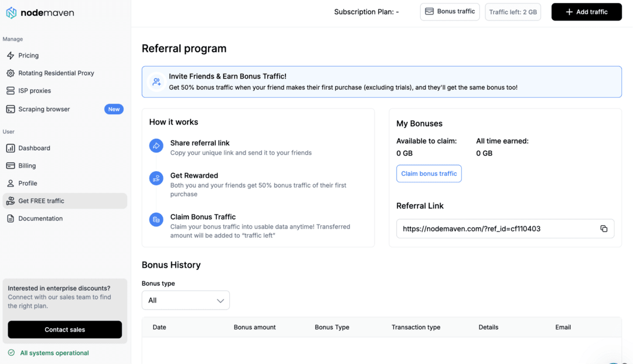Copy the referral link with copy icon

604,229
